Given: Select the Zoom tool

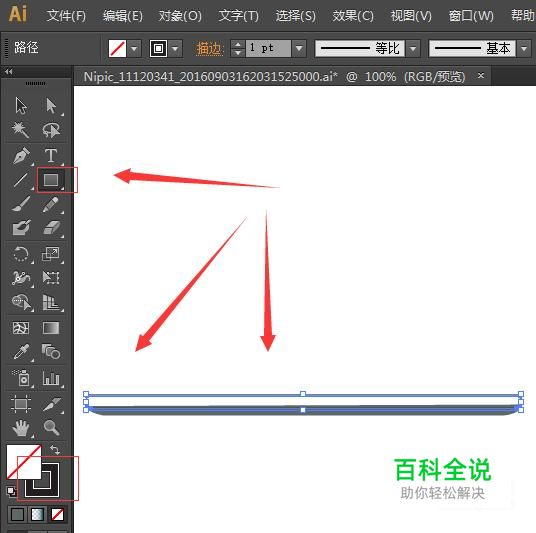Looking at the screenshot, I should click(x=51, y=428).
